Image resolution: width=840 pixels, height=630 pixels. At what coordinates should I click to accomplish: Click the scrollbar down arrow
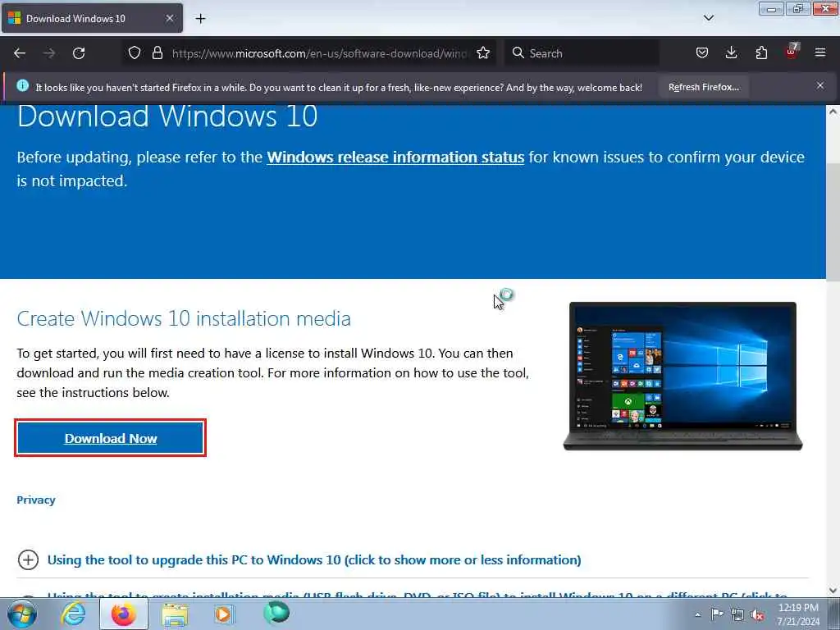click(x=833, y=591)
